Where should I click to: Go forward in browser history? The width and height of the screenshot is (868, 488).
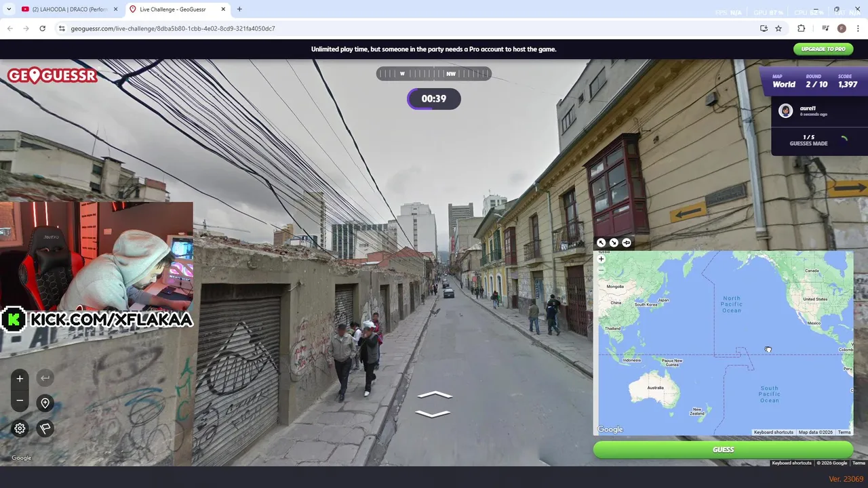click(26, 28)
